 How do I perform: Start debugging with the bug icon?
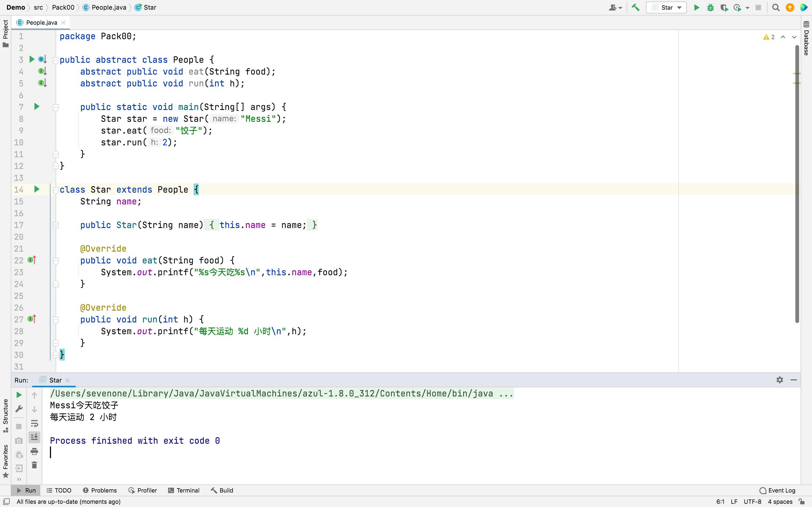710,8
